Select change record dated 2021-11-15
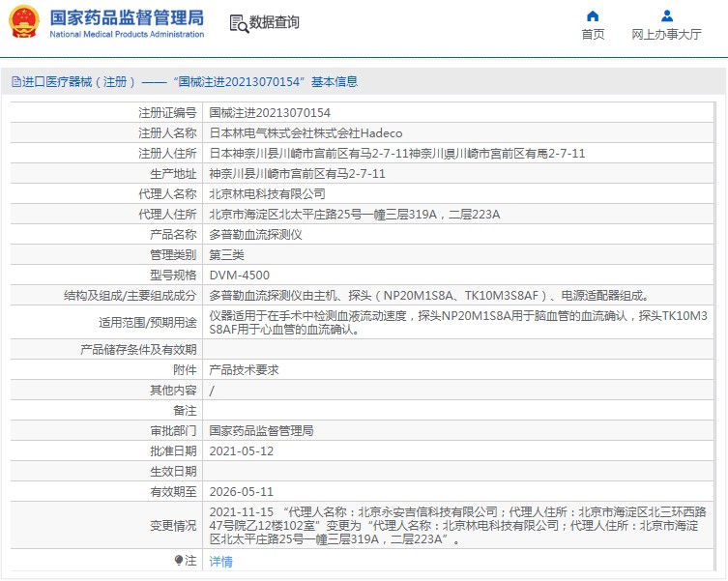Viewport: 728px width, 581px height. [458, 526]
